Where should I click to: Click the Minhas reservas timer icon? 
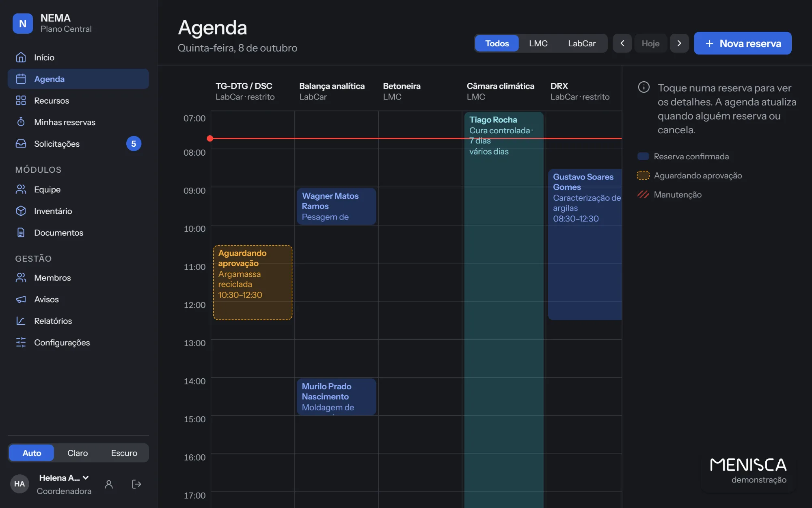click(21, 122)
